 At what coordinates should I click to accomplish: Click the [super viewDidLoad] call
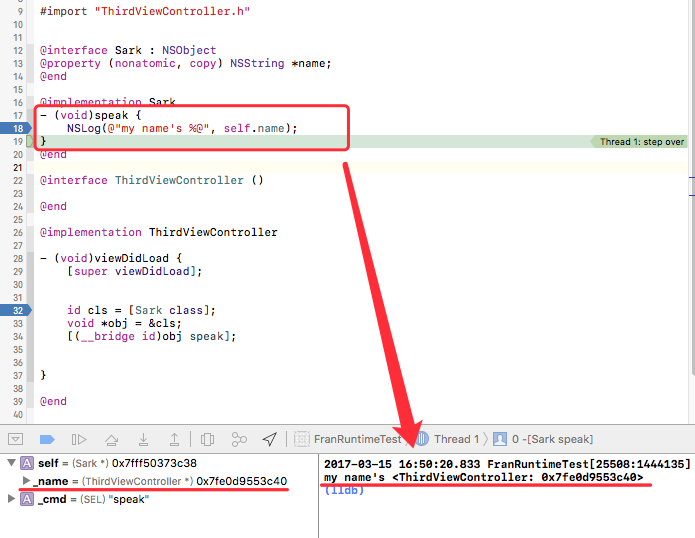134,271
